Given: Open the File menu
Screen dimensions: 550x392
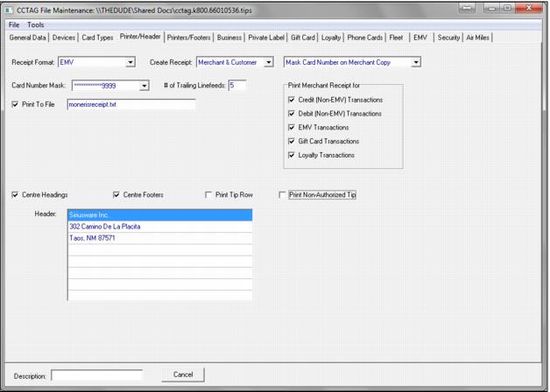Looking at the screenshot, I should point(14,24).
